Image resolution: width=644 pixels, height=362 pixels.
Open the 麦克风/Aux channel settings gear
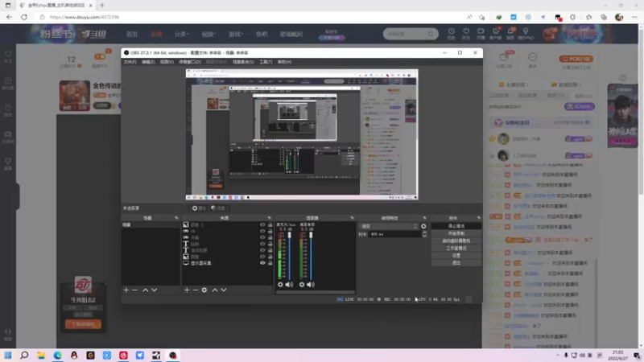point(280,285)
